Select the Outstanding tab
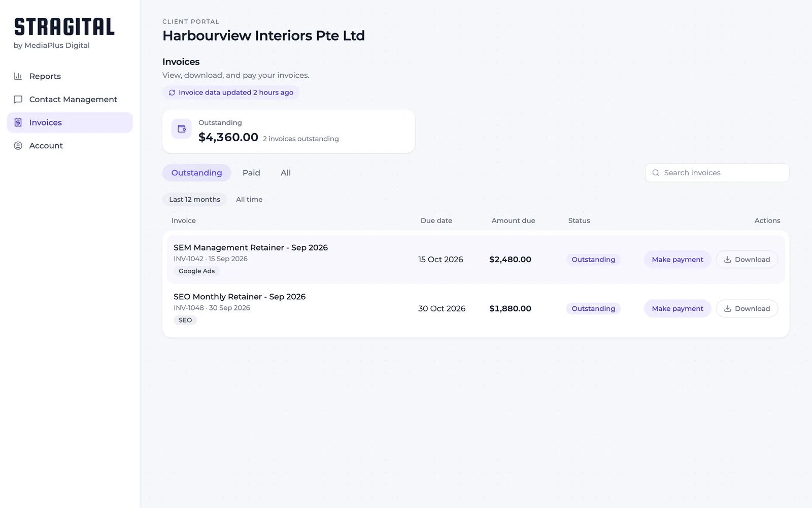 coord(196,173)
